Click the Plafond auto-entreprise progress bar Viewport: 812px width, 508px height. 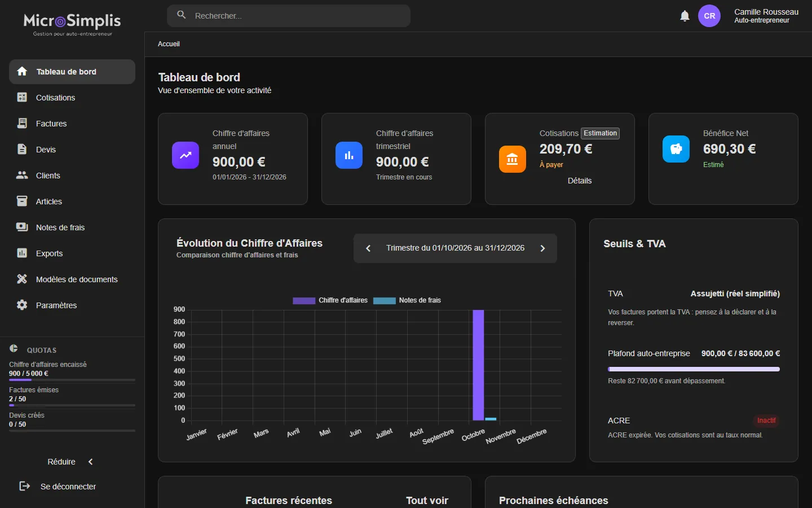point(694,369)
